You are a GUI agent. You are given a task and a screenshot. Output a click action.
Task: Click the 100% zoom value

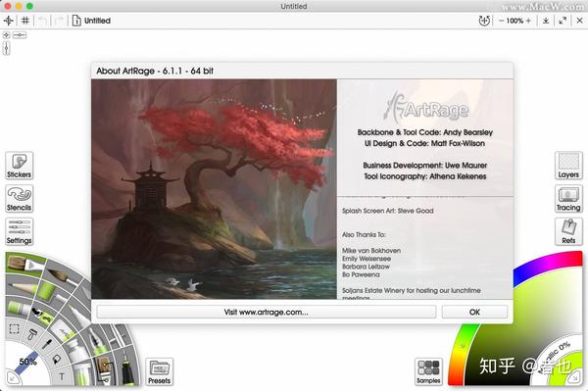tap(514, 21)
